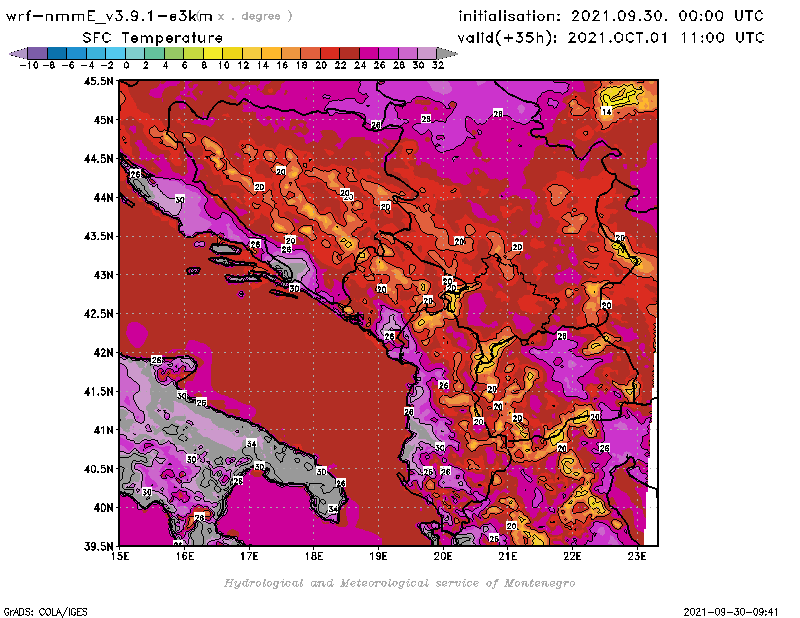Click legend swatch between -8 and -6
Image resolution: width=800 pixels, height=618 pixels.
tap(57, 54)
